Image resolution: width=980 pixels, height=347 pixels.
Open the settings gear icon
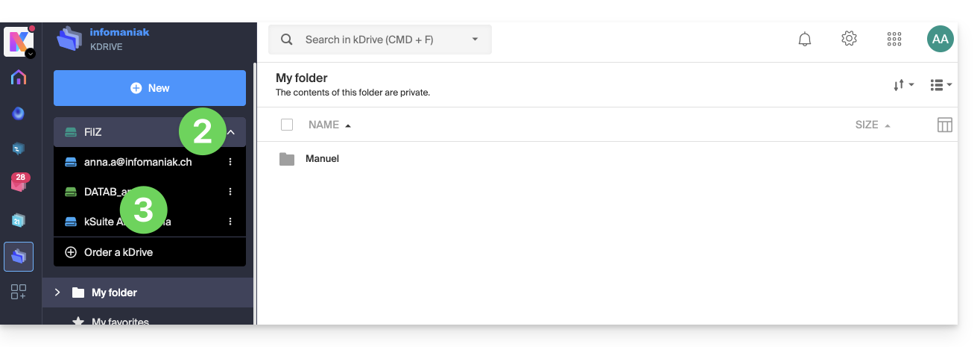(849, 39)
